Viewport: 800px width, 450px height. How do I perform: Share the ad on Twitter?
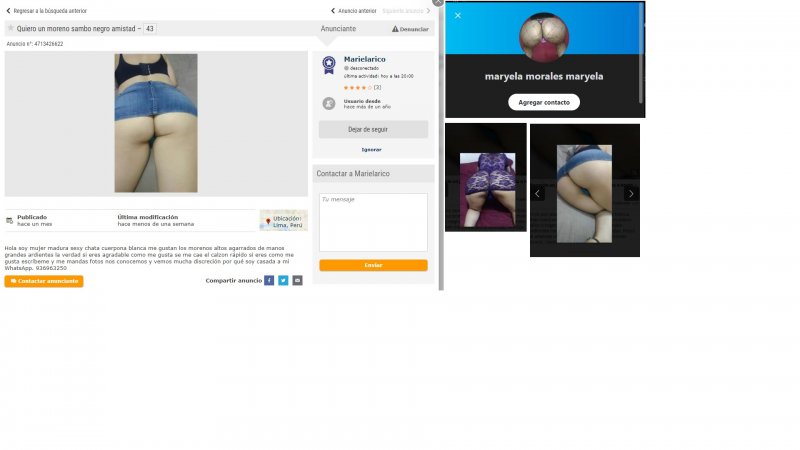[283, 281]
